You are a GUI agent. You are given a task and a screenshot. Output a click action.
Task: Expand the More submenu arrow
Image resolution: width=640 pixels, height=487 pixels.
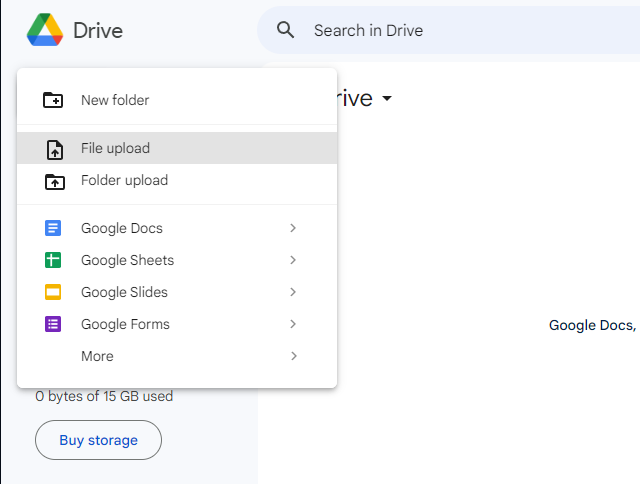[293, 356]
